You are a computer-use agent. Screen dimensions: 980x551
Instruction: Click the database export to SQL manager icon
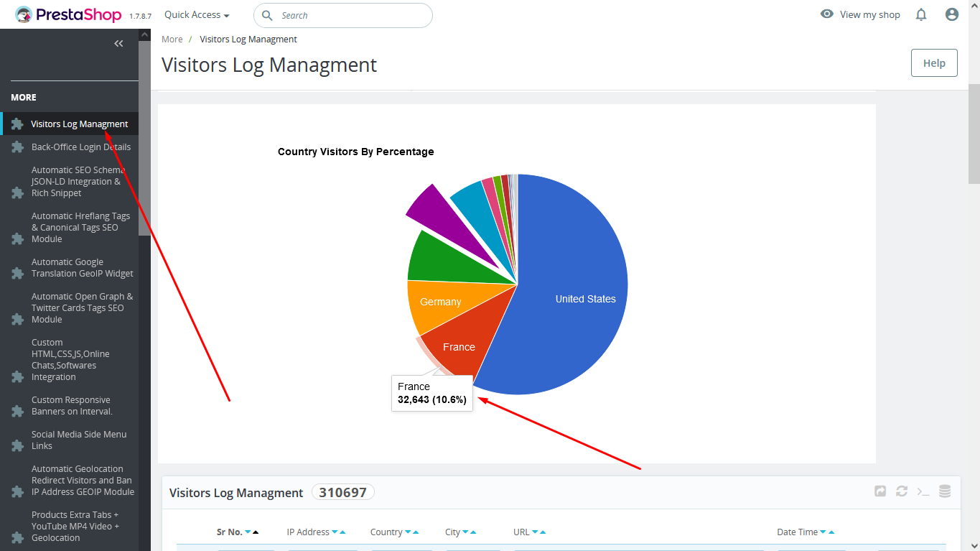pos(945,491)
